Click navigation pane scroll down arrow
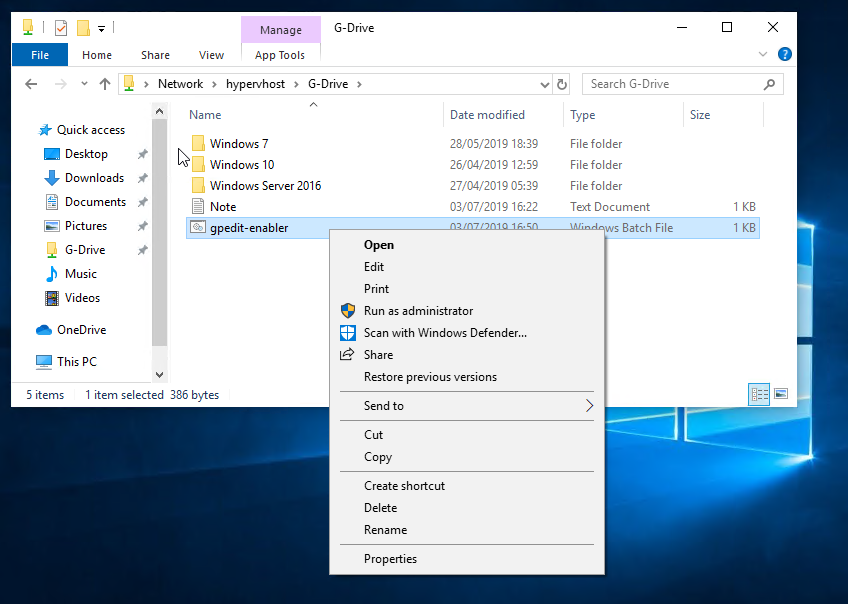 tap(160, 374)
